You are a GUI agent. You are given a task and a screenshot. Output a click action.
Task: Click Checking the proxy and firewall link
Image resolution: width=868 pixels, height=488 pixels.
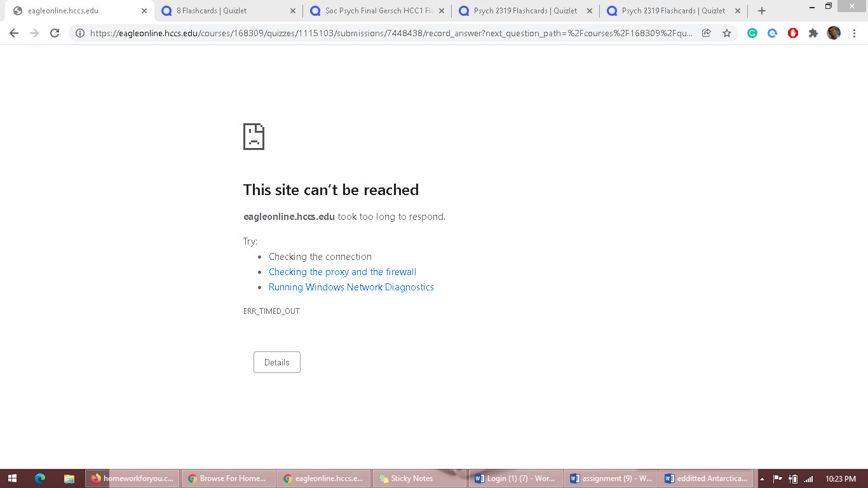[342, 272]
